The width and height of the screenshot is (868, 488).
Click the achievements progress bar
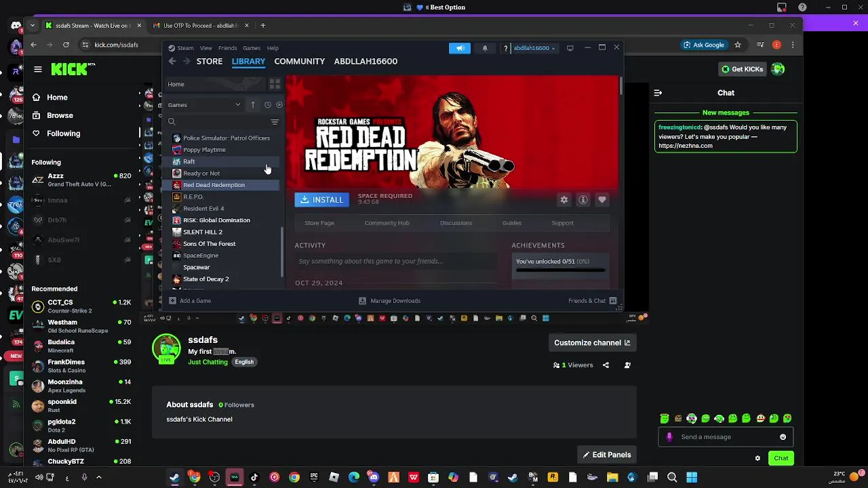[x=560, y=270]
